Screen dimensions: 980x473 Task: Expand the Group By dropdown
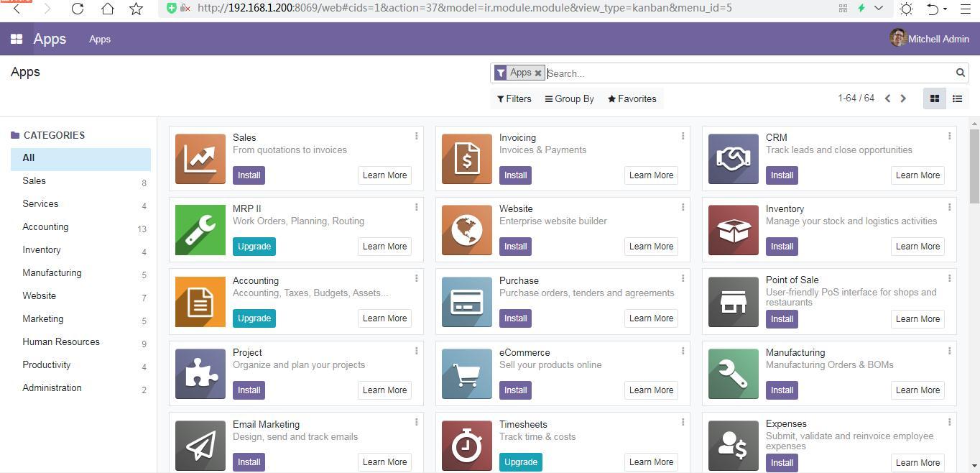click(x=570, y=98)
